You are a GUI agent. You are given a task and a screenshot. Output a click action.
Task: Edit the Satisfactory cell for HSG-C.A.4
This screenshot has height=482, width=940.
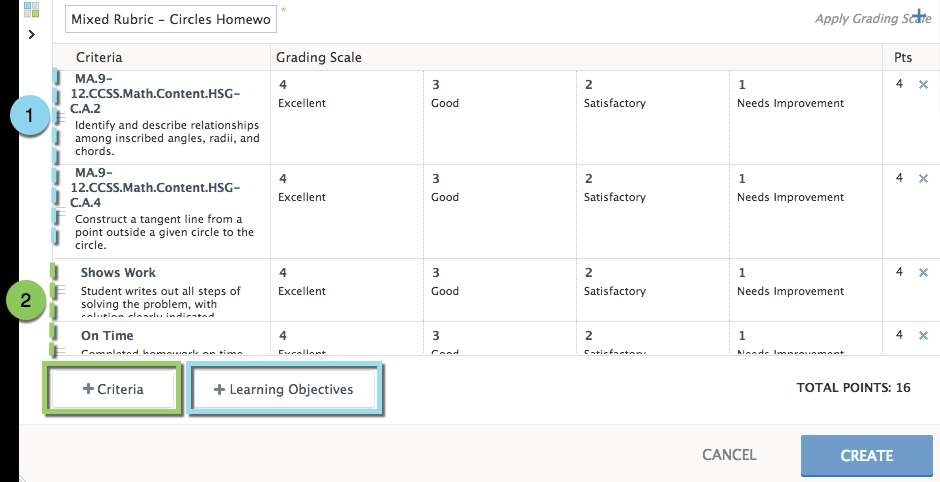pos(653,212)
